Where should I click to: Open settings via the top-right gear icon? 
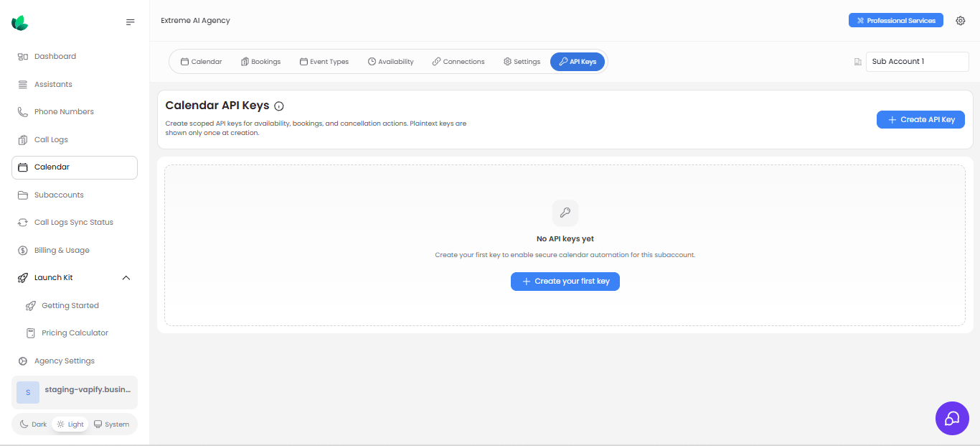point(961,21)
